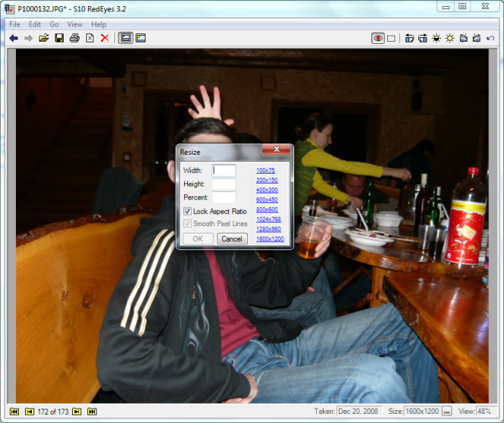Go to the next image
Screen dimensions: 504x423
(x=77, y=412)
